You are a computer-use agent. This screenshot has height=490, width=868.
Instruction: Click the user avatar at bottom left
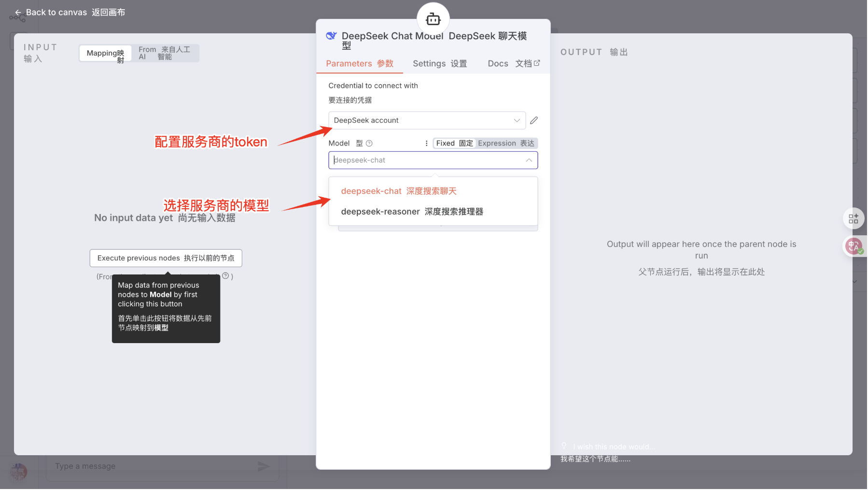19,471
